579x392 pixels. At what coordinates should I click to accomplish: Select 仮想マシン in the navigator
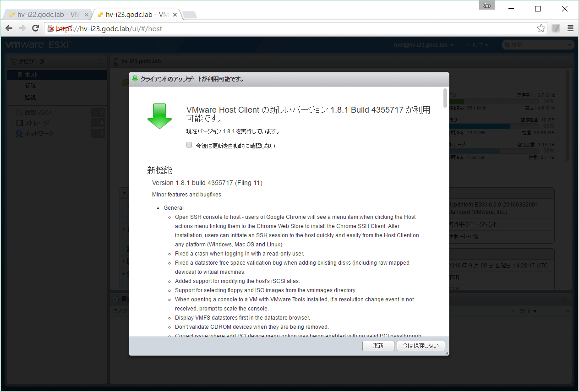tap(38, 113)
